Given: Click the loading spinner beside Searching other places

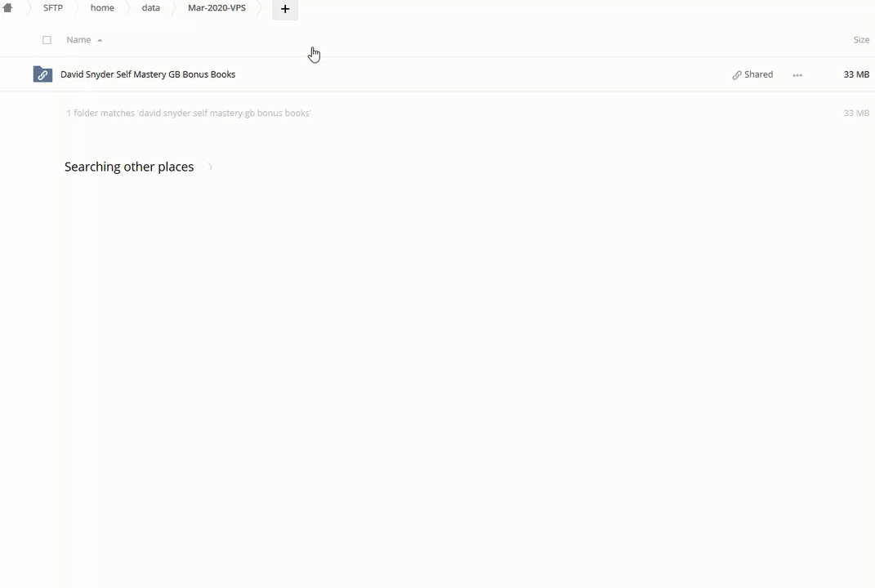Looking at the screenshot, I should (208, 167).
